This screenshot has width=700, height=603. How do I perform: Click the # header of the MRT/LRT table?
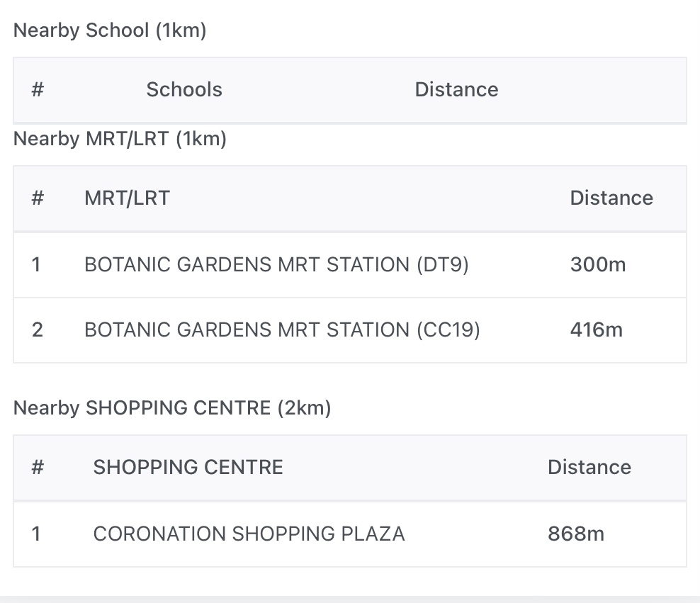coord(38,198)
